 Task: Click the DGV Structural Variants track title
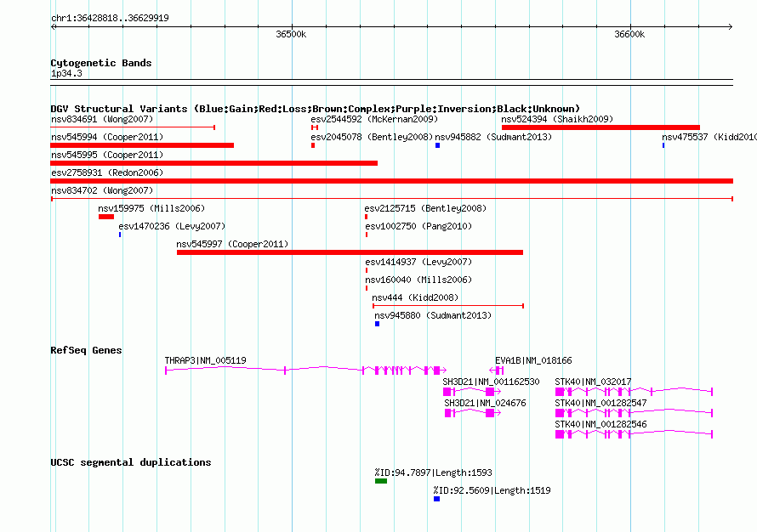pos(316,109)
